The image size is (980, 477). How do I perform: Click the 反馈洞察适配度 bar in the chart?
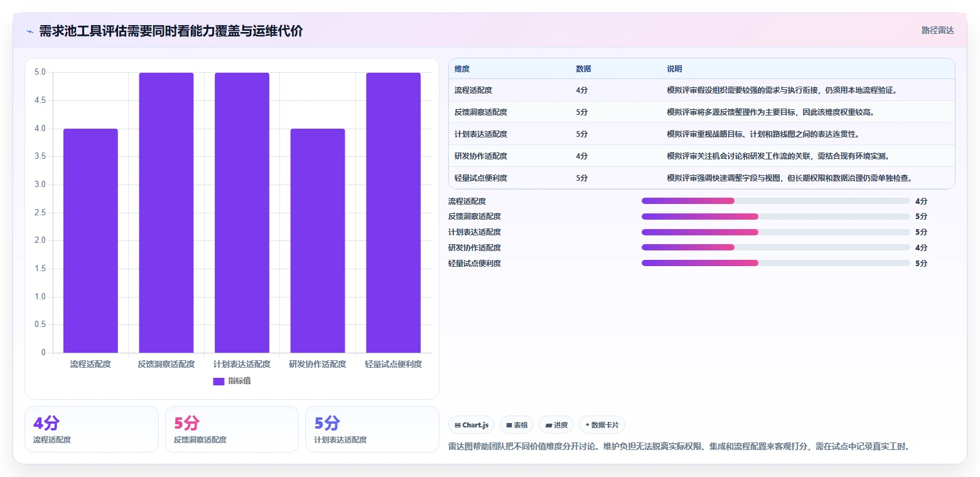pos(166,213)
